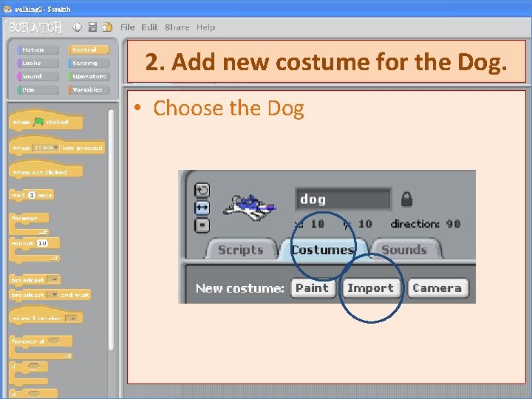Click the 'Choose the Dog' bullet text
The width and height of the screenshot is (532, 399).
coord(228,109)
